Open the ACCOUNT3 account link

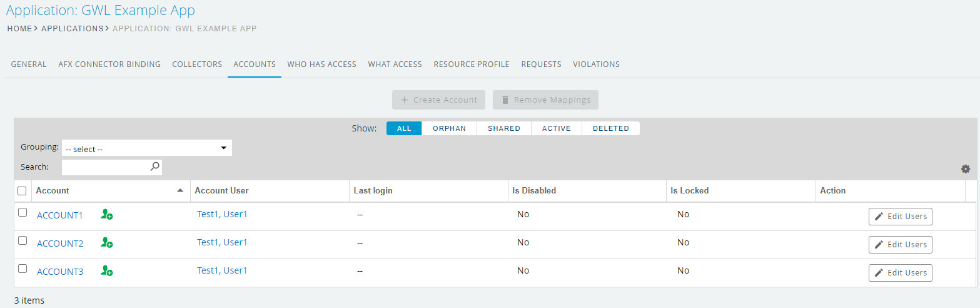[x=60, y=272]
